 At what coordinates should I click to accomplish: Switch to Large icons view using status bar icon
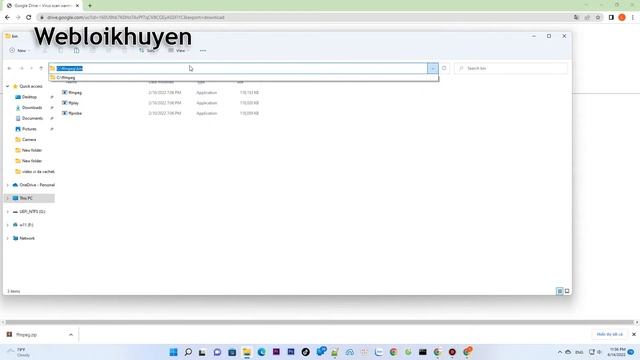click(567, 291)
